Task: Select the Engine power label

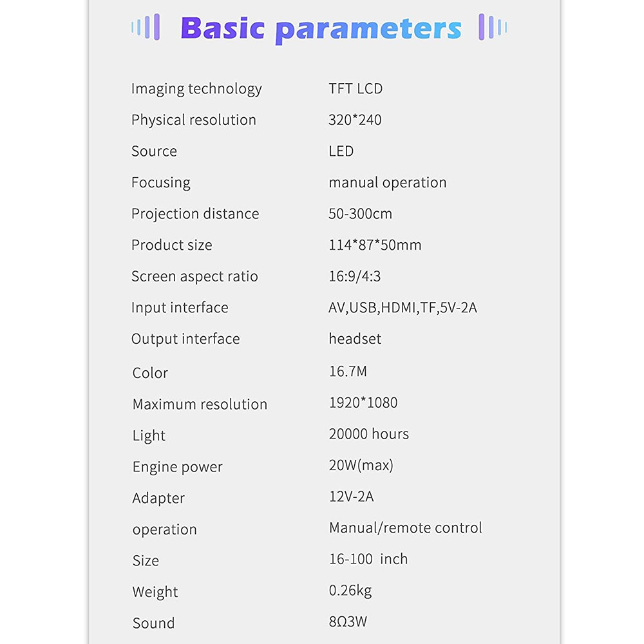Action: click(178, 468)
